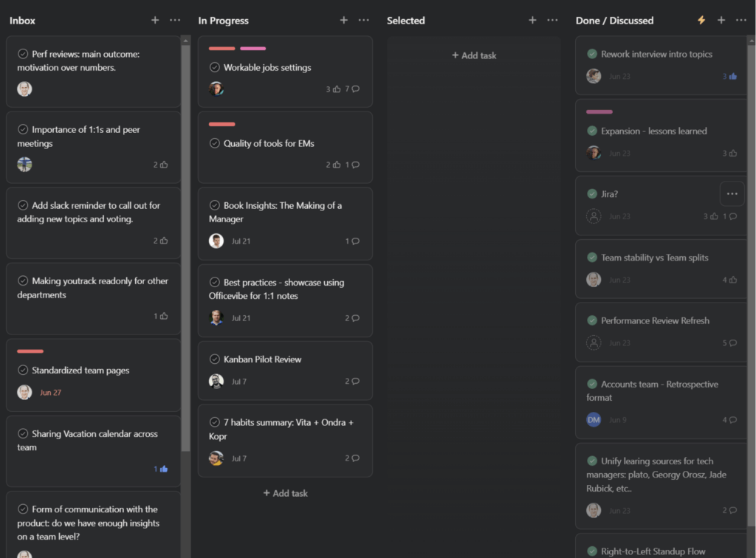Click the red tag on Standardized team pages
This screenshot has height=558, width=756.
(x=30, y=351)
